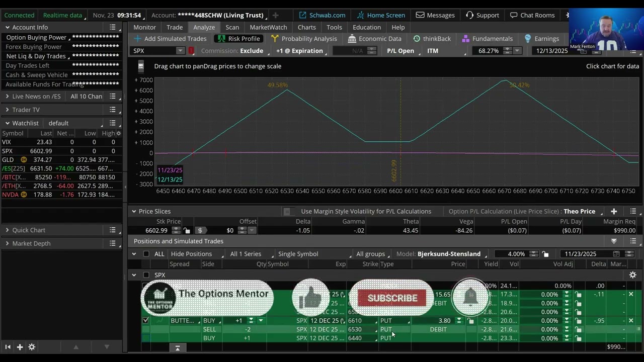Expand Market Depth section
Image resolution: width=644 pixels, height=362 pixels.
pyautogui.click(x=7, y=243)
